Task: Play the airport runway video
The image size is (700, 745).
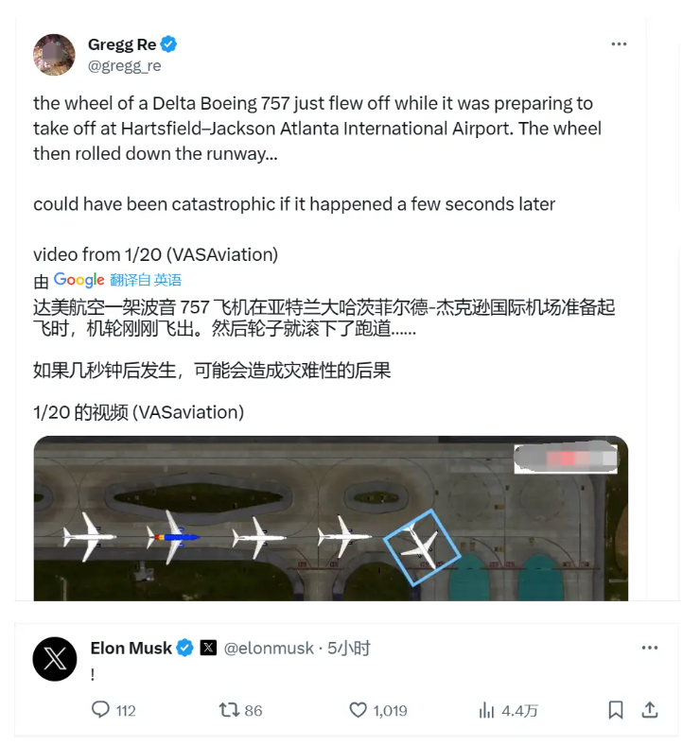Action: (330, 518)
